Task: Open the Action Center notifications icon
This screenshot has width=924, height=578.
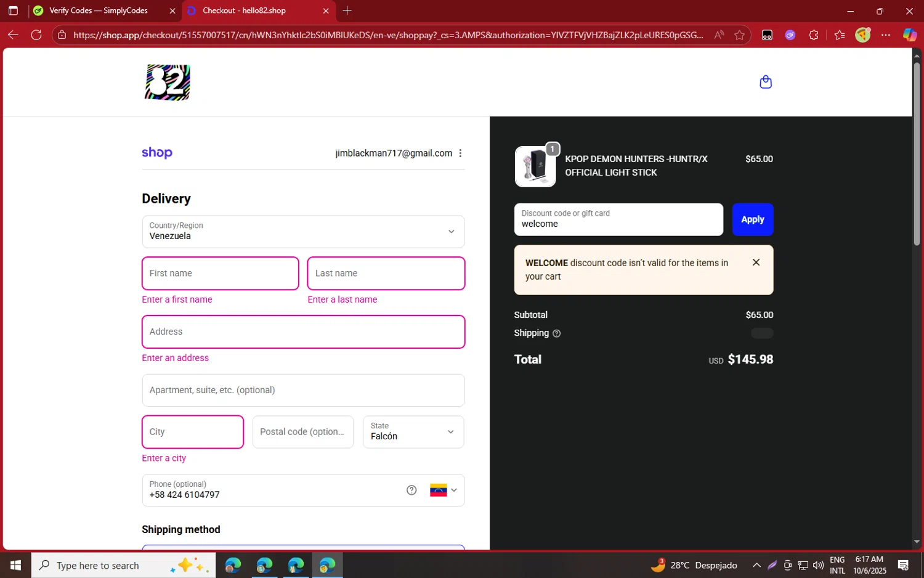Action: (x=904, y=565)
